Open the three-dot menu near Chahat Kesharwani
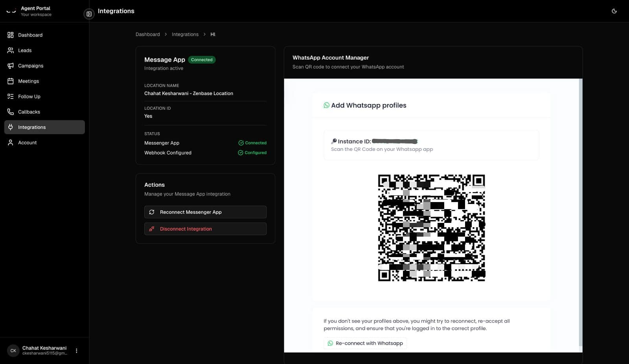Image resolution: width=629 pixels, height=364 pixels. [77, 350]
